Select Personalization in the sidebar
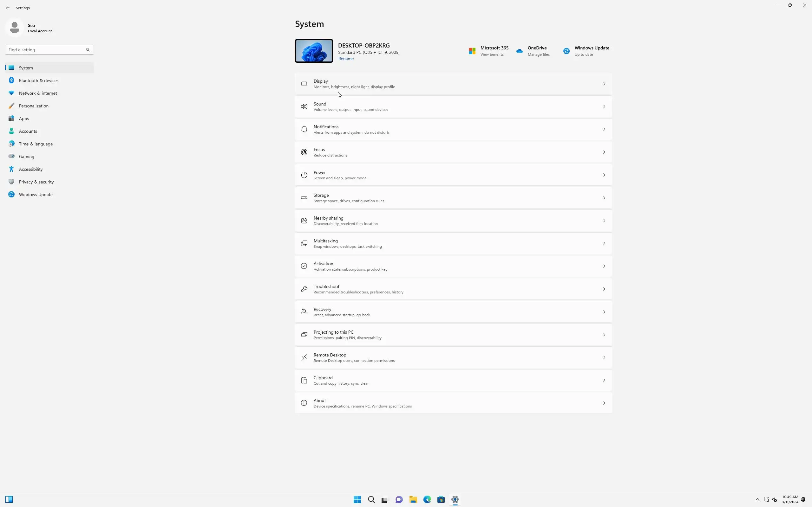The image size is (812, 507). point(34,106)
